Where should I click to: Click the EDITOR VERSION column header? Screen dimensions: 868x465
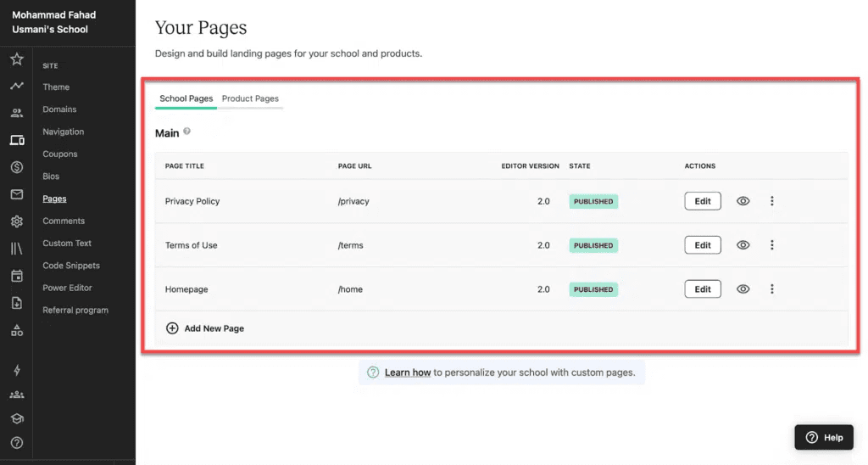(531, 165)
